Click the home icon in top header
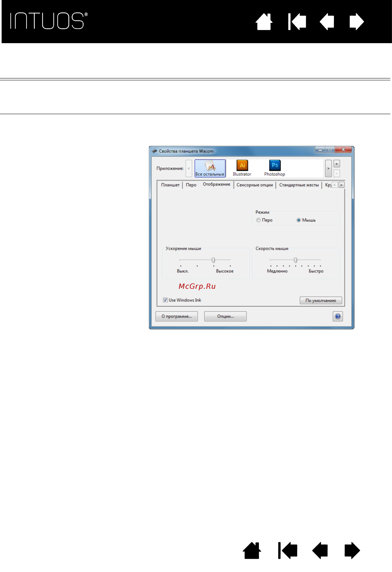The height and width of the screenshot is (572, 392). click(x=264, y=22)
